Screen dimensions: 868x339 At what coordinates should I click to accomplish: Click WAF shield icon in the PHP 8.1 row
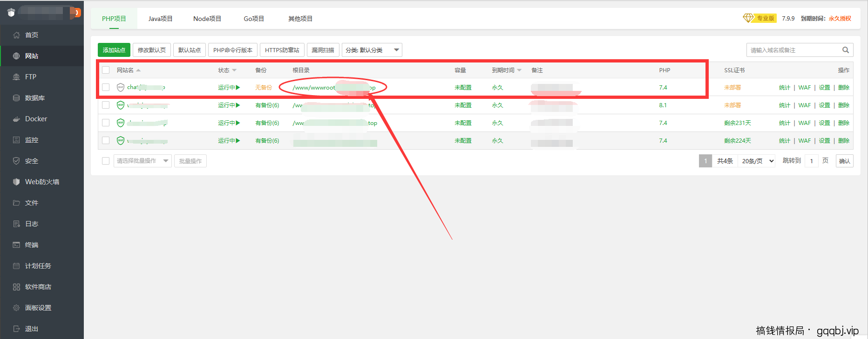click(121, 105)
